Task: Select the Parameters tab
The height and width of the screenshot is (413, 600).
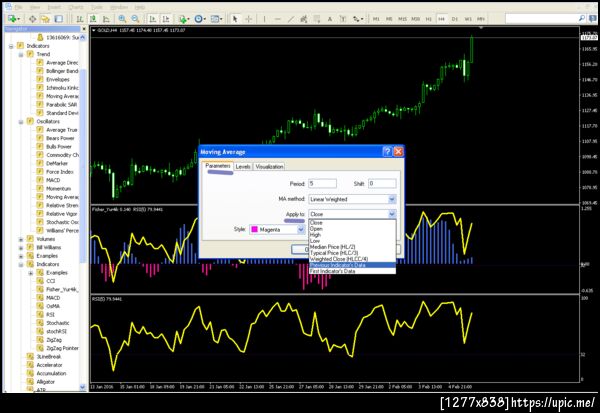Action: coord(218,166)
